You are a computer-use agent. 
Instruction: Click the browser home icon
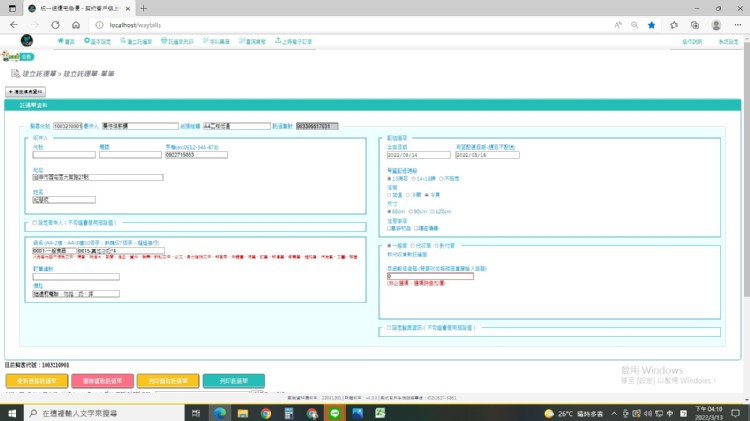(x=76, y=25)
